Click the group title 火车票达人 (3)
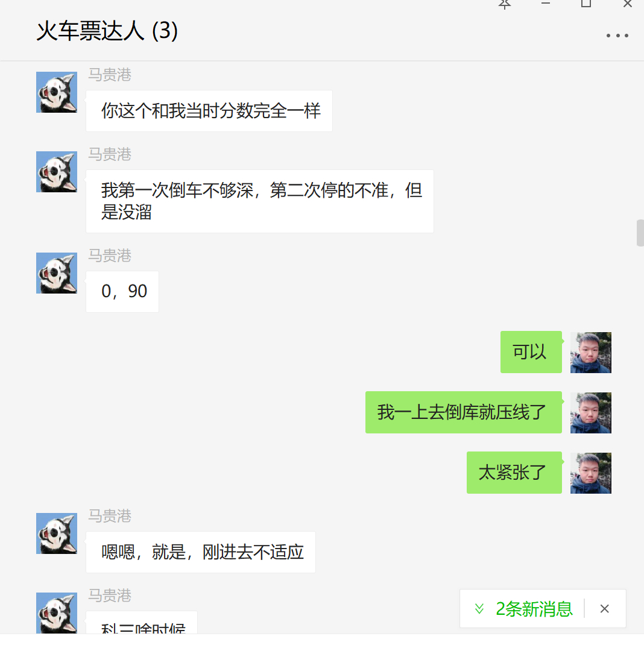Image resolution: width=644 pixels, height=648 pixels. [107, 31]
